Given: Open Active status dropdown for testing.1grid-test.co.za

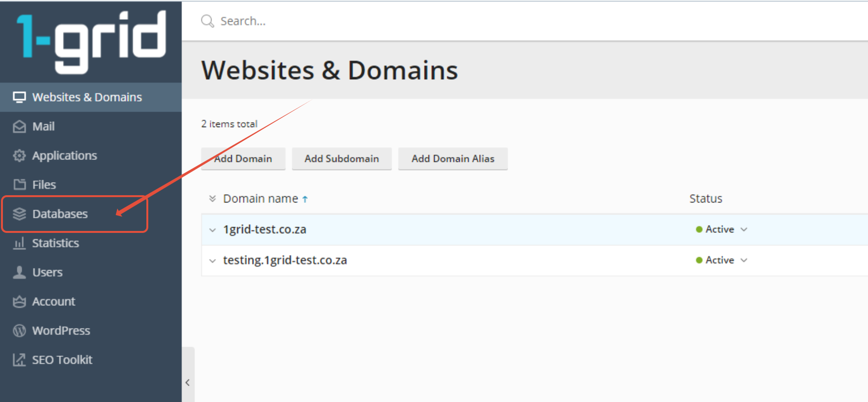Looking at the screenshot, I should 722,260.
